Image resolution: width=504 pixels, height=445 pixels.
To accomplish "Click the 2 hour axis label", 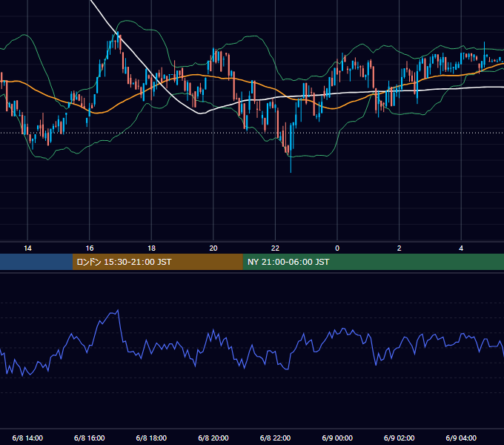I will click(399, 248).
